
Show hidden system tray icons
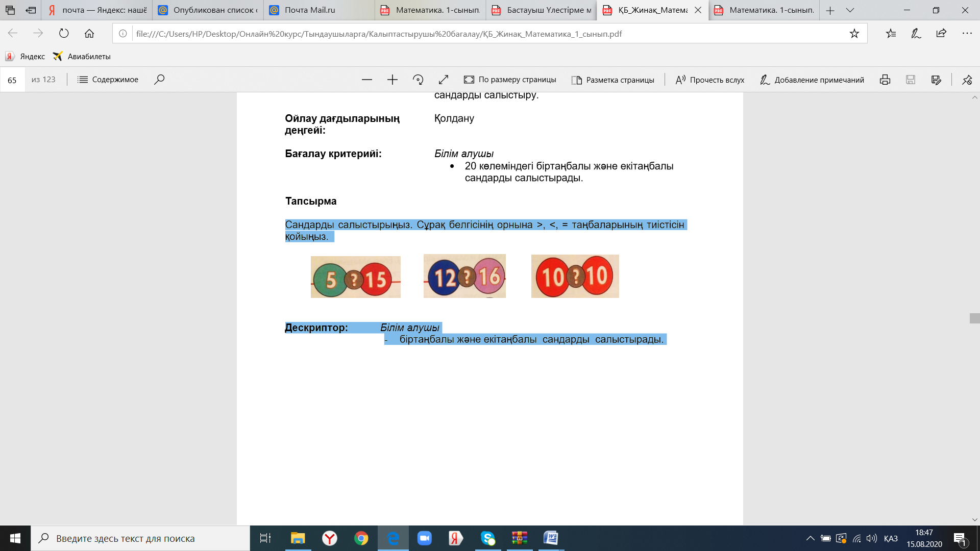point(810,538)
